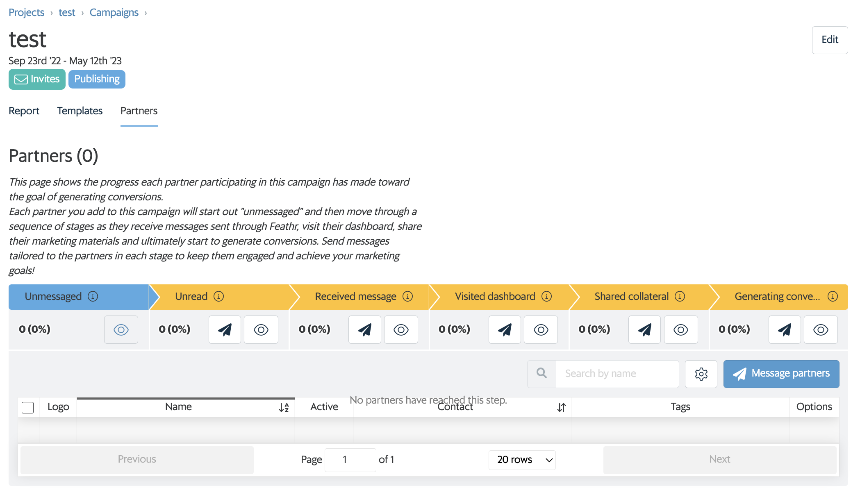Screen dimensions: 860x504
Task: View partners in Unread stage
Action: tap(261, 329)
